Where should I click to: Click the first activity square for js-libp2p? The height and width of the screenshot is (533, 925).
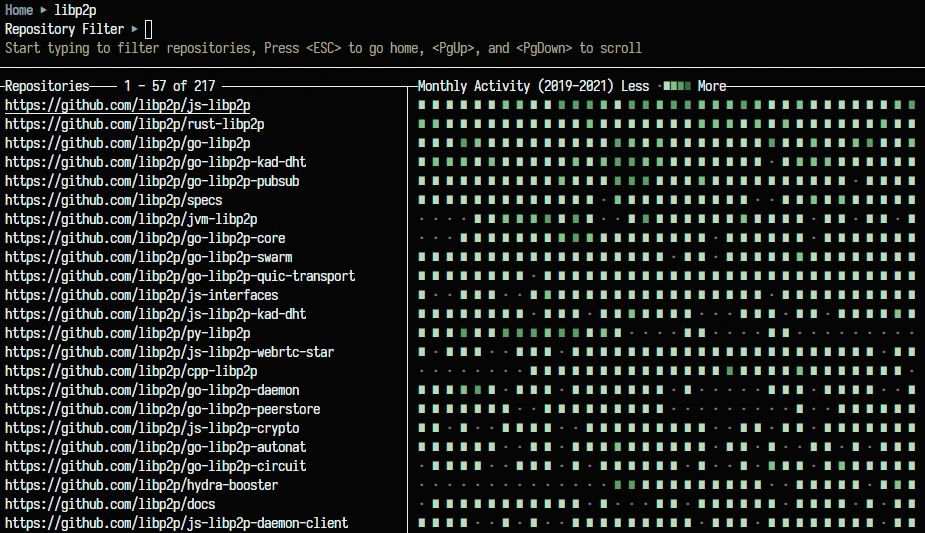[x=422, y=105]
